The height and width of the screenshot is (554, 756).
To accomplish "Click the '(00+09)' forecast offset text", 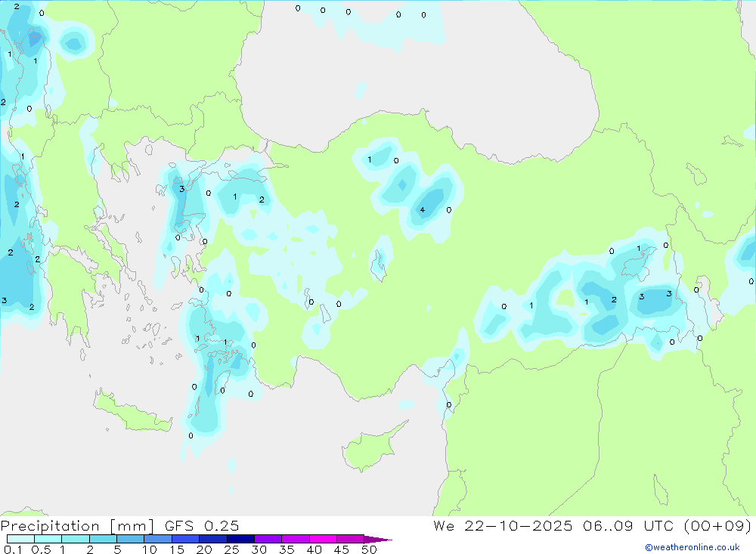I will 717,526.
